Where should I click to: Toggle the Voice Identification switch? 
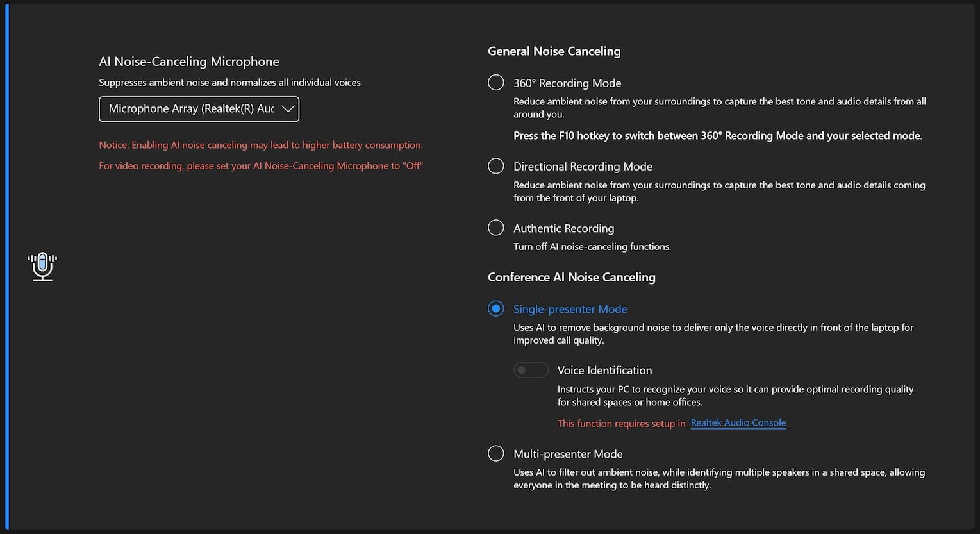531,370
